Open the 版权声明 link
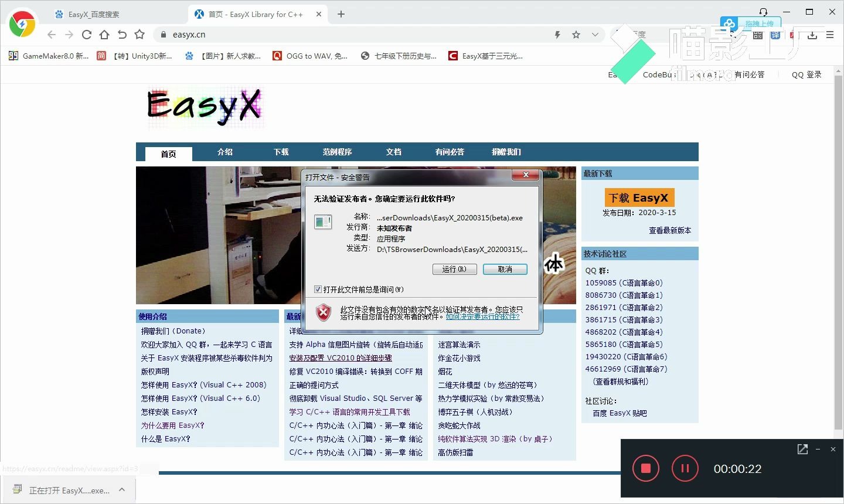 click(155, 372)
